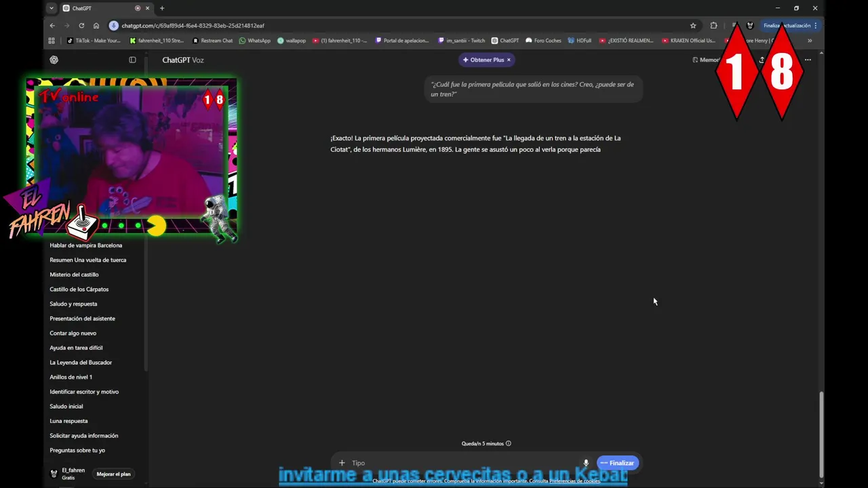Viewport: 868px width, 488px height.
Task: Click the address bar URL
Action: point(193,26)
